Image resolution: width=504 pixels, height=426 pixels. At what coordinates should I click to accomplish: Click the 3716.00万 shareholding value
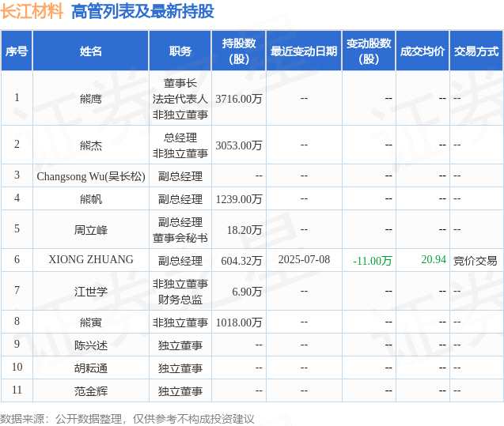pyautogui.click(x=239, y=99)
